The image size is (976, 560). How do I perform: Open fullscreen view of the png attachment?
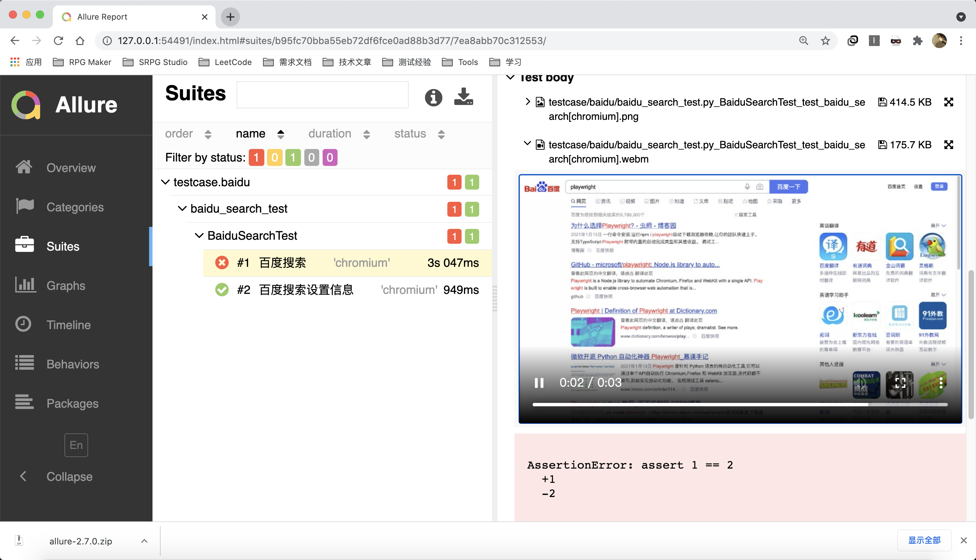click(948, 102)
